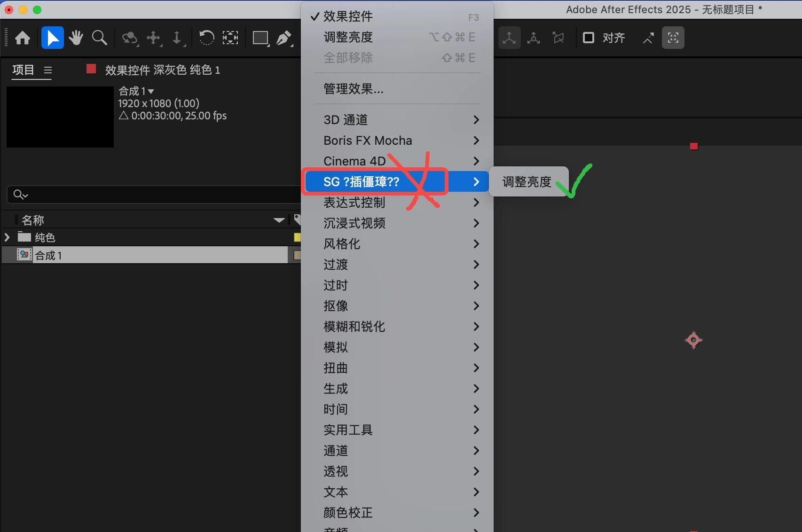Open the 通道 submenu

(x=397, y=451)
